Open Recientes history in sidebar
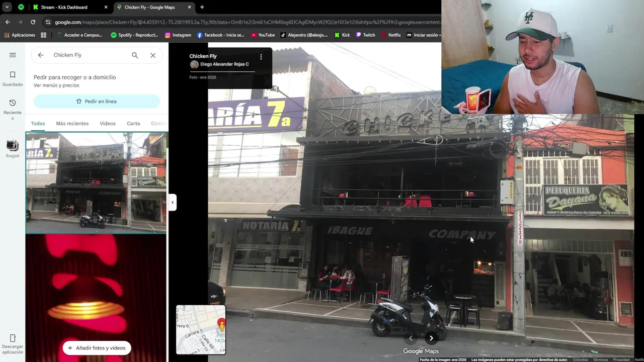The width and height of the screenshot is (644, 362). pyautogui.click(x=13, y=109)
